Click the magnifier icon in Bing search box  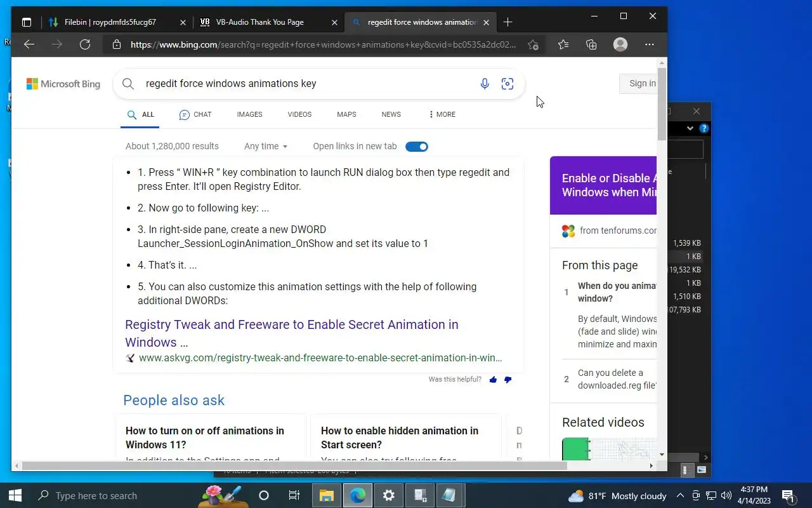[128, 84]
